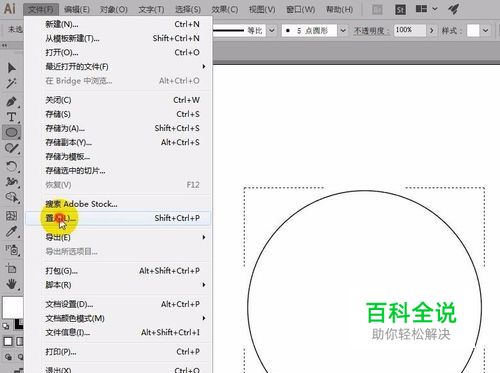Image resolution: width=500 pixels, height=373 pixels.
Task: Select the Mesh tool
Action: coord(11,216)
